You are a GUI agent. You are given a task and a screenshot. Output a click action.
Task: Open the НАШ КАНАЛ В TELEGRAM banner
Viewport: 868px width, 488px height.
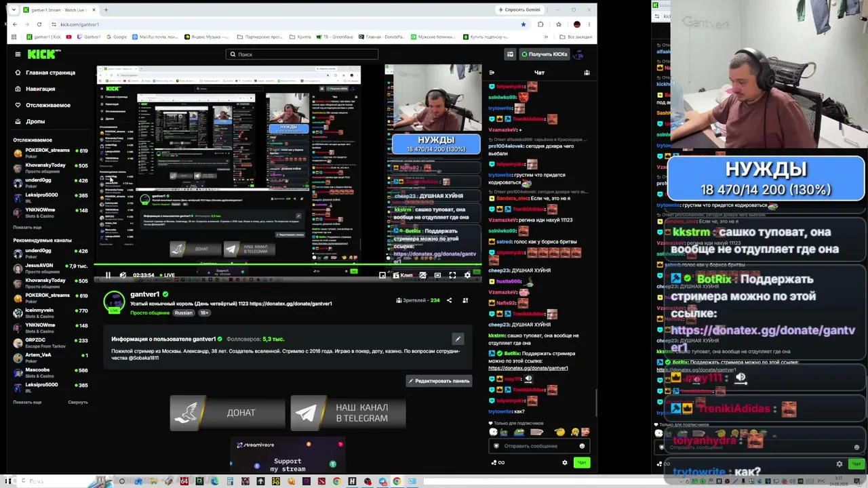pos(348,413)
